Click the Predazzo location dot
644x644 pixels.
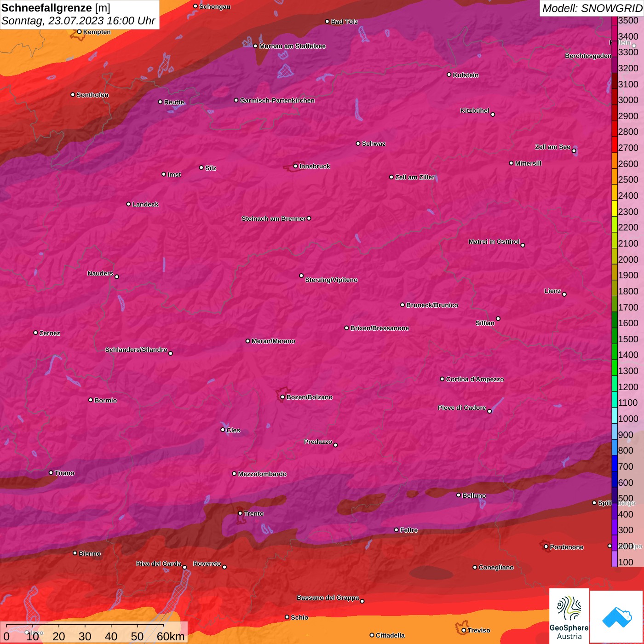pos(335,445)
